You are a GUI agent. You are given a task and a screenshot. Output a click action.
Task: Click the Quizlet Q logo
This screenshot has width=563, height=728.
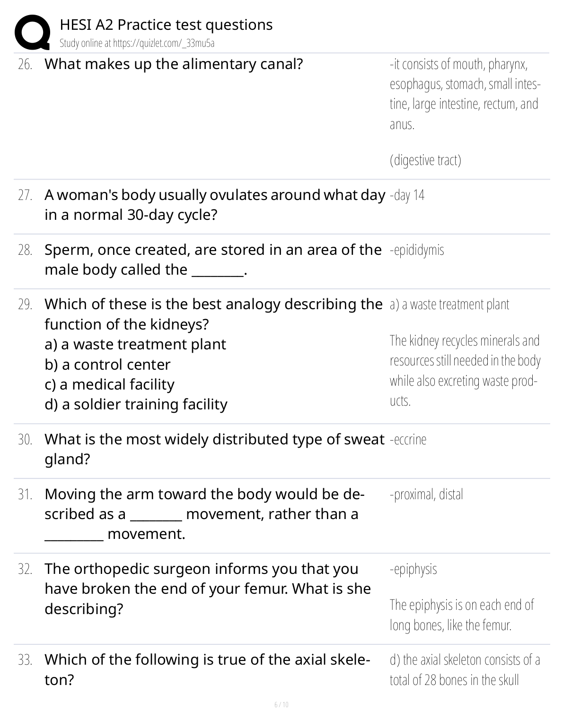coord(32,33)
